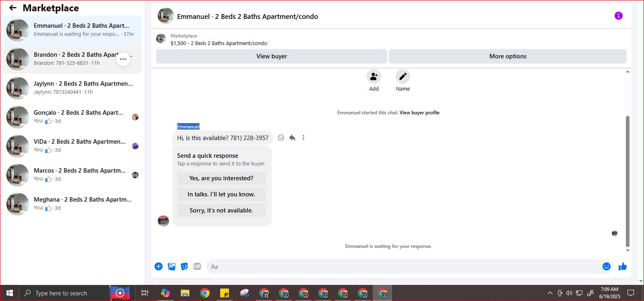Click the Name edit pencil icon
The width and height of the screenshot is (644, 301).
pyautogui.click(x=403, y=76)
